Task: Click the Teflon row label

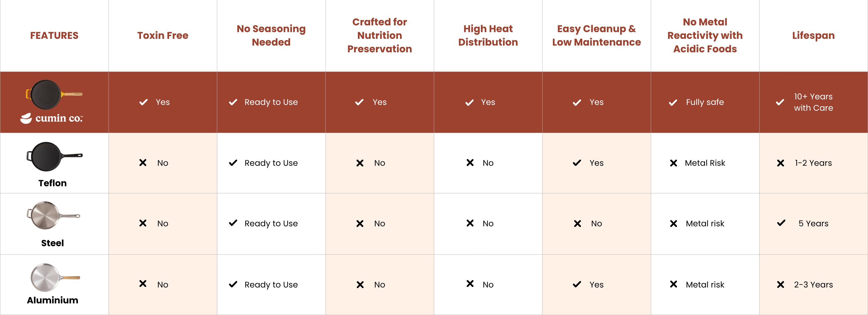Action: [x=53, y=183]
